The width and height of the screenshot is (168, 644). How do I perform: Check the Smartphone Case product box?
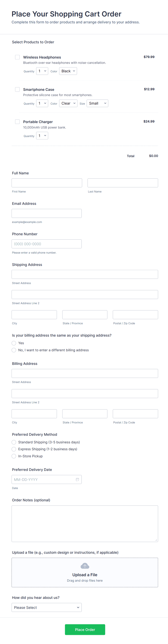click(x=18, y=90)
